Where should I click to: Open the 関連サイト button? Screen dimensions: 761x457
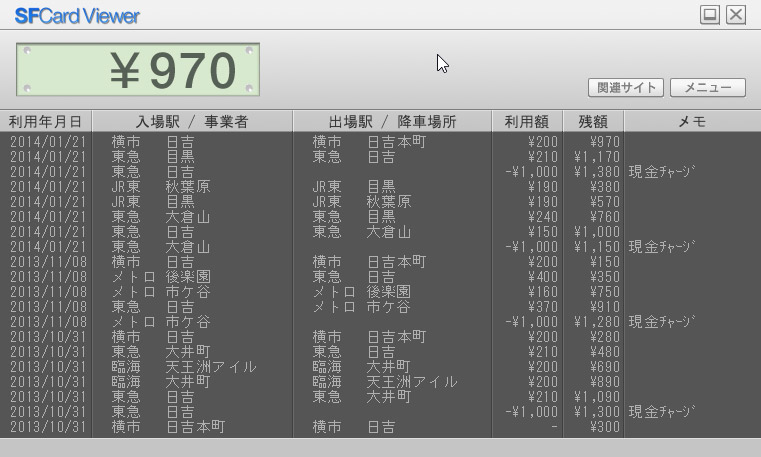[x=626, y=88]
